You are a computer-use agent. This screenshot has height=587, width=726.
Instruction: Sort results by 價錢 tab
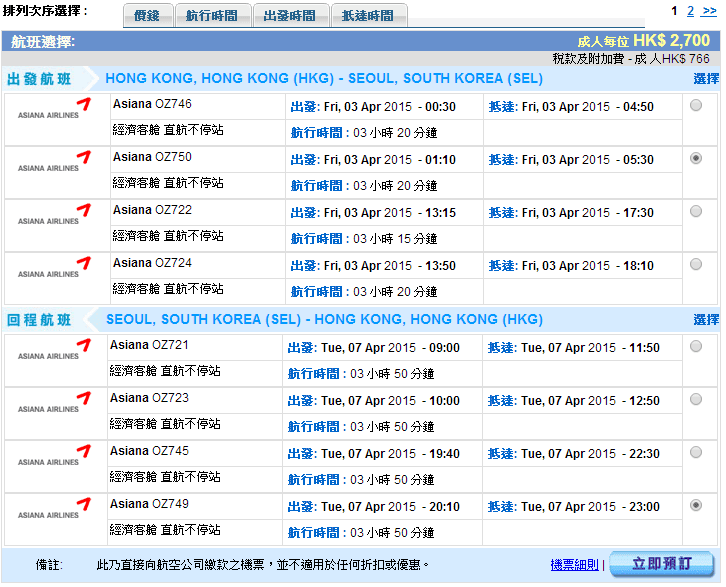coord(147,16)
